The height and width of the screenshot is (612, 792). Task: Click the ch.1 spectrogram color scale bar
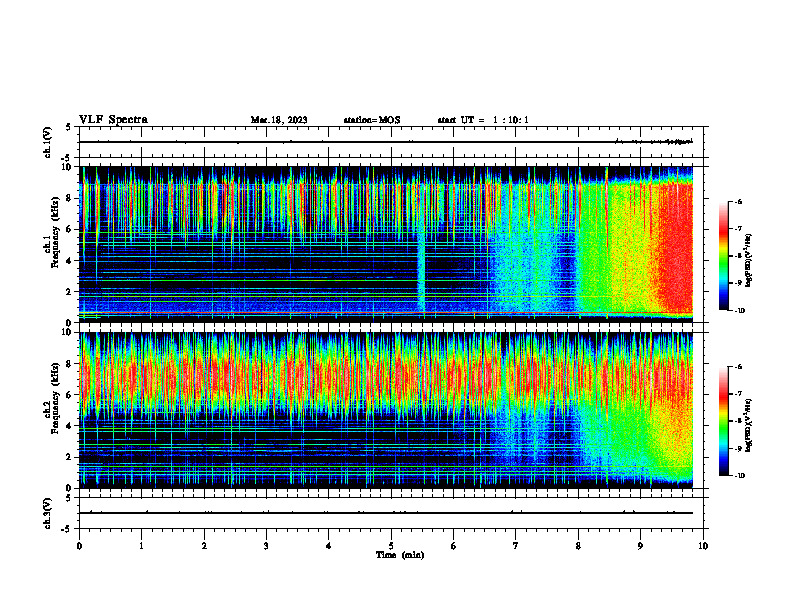(723, 256)
